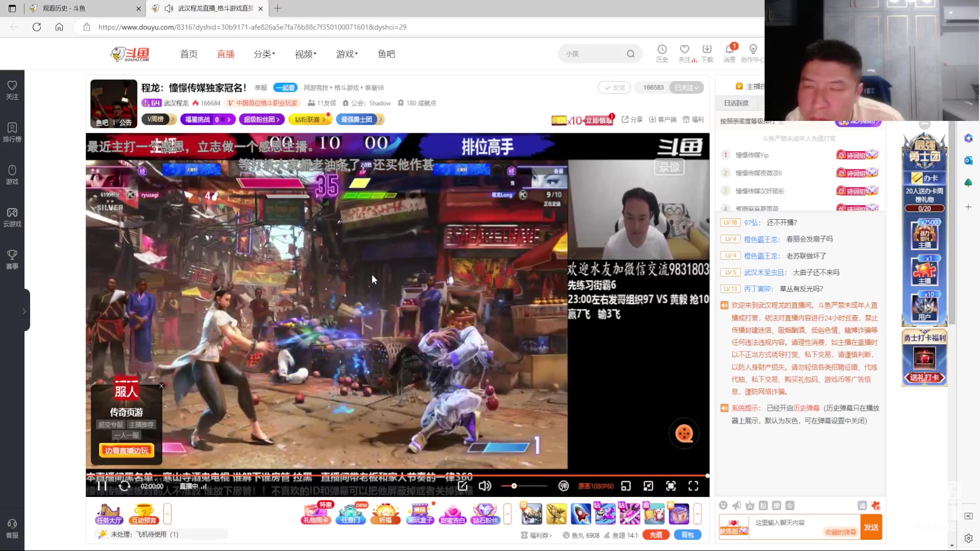
Task: Open the emoji picker in chat
Action: tap(723, 505)
